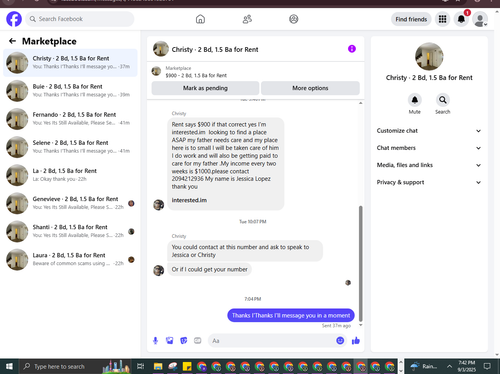This screenshot has height=374, width=500.
Task: Click the voice clip microphone icon
Action: coord(155,341)
